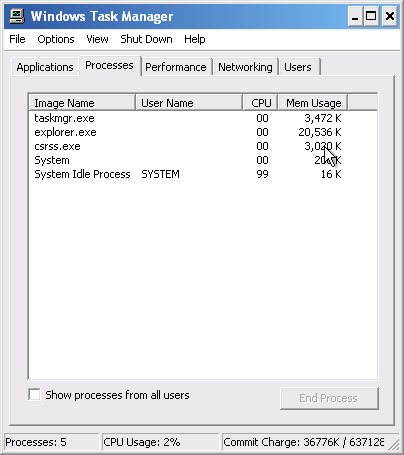The image size is (404, 455).
Task: Click the 3,472 K memory value
Action: [x=323, y=118]
